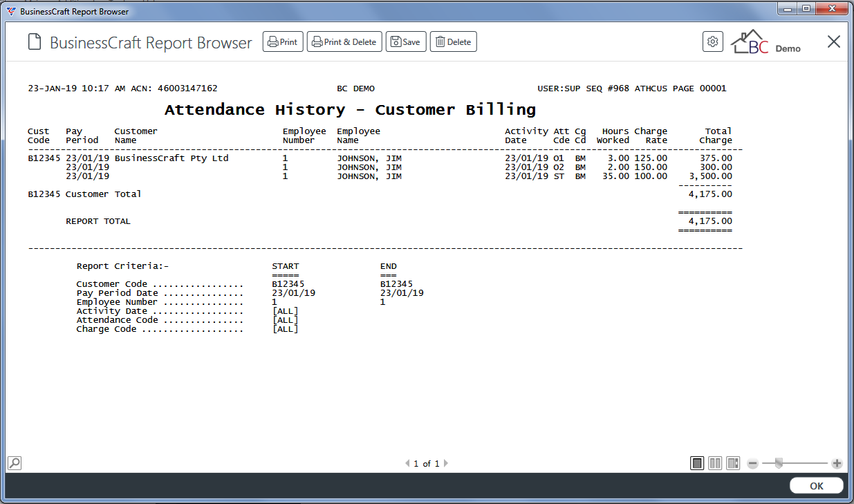The height and width of the screenshot is (504, 854).
Task: Click the 'Attendance History - Customer Billing' heading
Action: pyautogui.click(x=351, y=110)
